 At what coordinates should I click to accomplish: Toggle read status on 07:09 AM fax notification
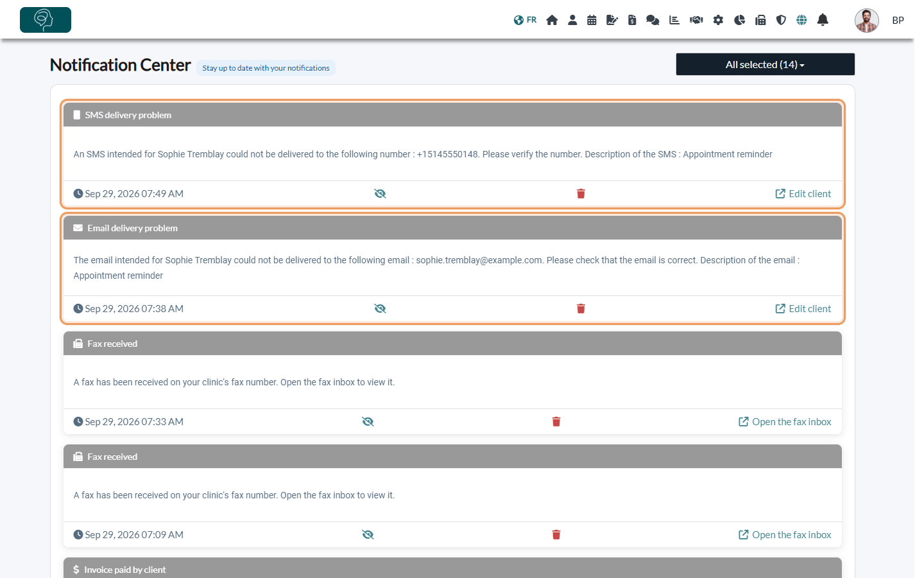368,535
